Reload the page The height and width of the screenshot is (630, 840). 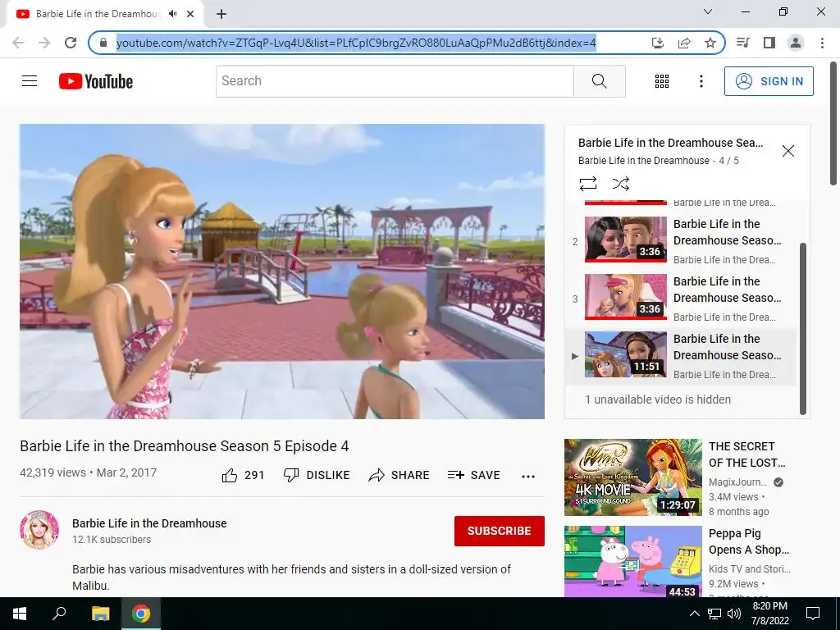click(x=71, y=43)
